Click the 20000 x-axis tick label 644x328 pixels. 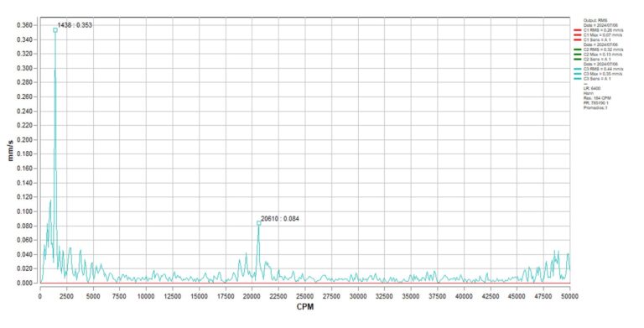point(252,296)
